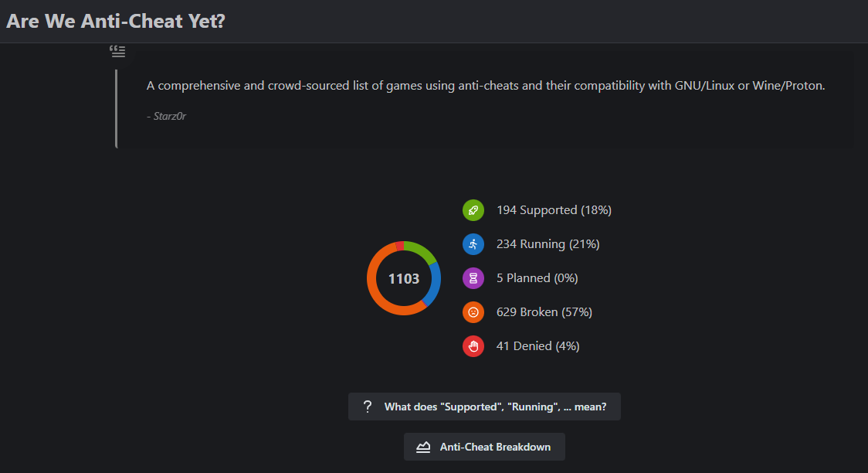Viewport: 868px width, 473px height.
Task: Click the orange Broken sad-face icon
Action: point(473,312)
